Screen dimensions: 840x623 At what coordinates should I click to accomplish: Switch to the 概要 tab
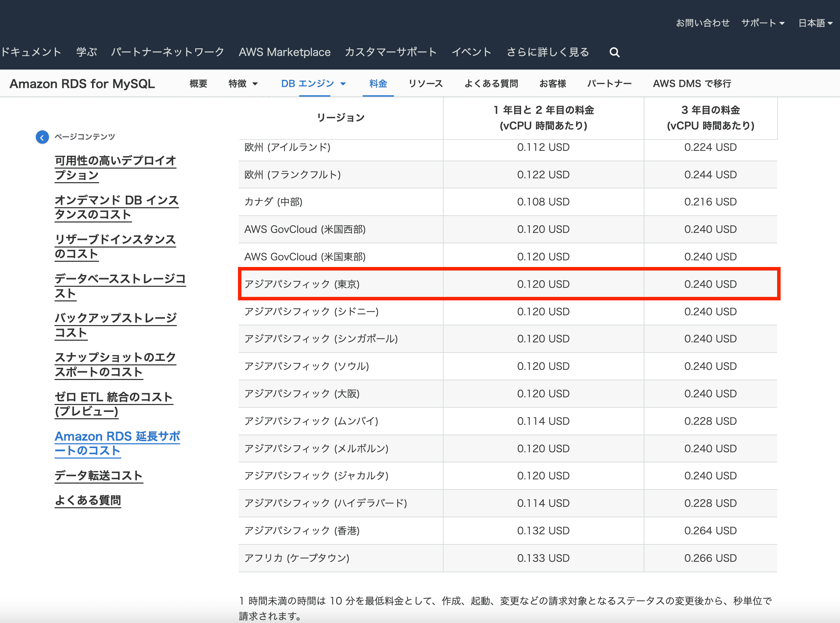coord(198,84)
